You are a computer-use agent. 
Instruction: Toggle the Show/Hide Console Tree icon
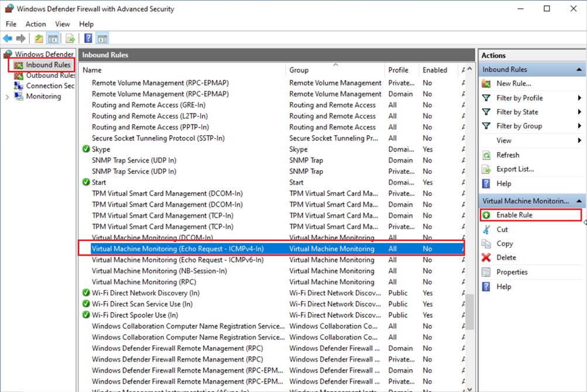pyautogui.click(x=53, y=39)
